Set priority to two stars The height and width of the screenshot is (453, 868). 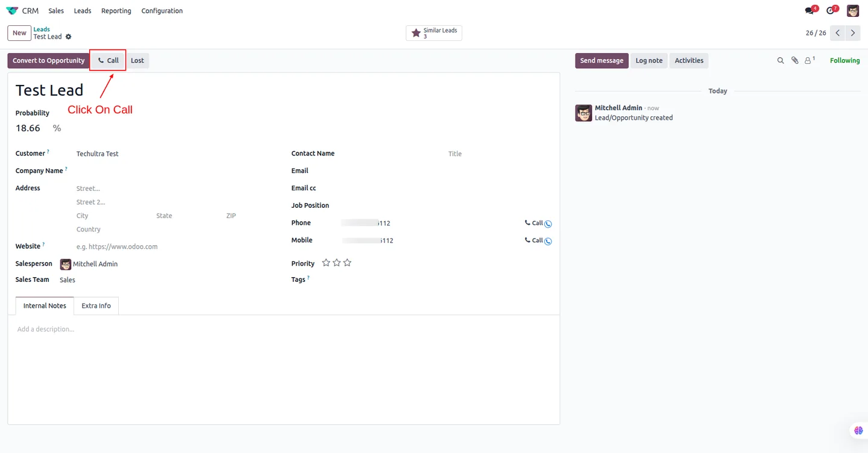336,263
